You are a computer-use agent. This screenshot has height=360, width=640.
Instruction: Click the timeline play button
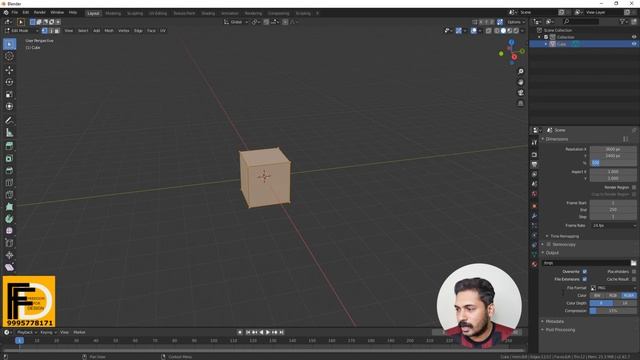click(268, 332)
